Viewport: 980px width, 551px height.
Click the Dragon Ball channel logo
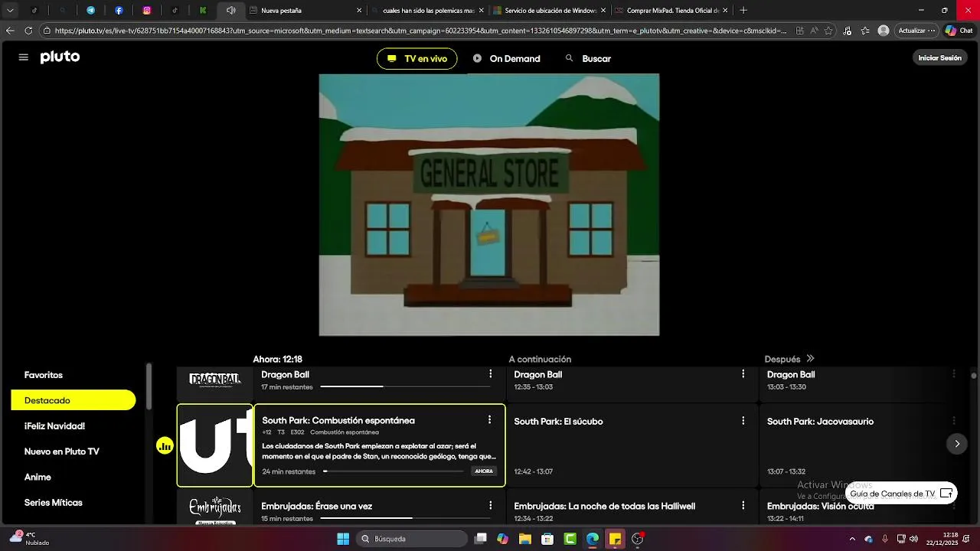215,380
